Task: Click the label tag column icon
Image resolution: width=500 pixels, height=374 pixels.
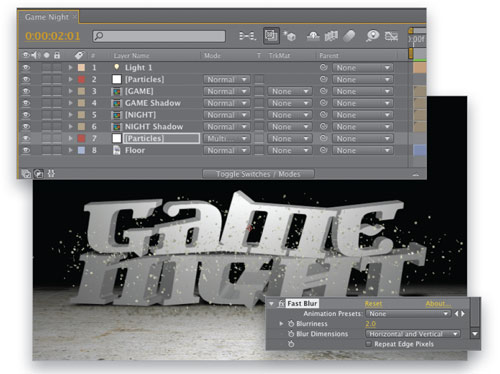Action: pyautogui.click(x=79, y=55)
